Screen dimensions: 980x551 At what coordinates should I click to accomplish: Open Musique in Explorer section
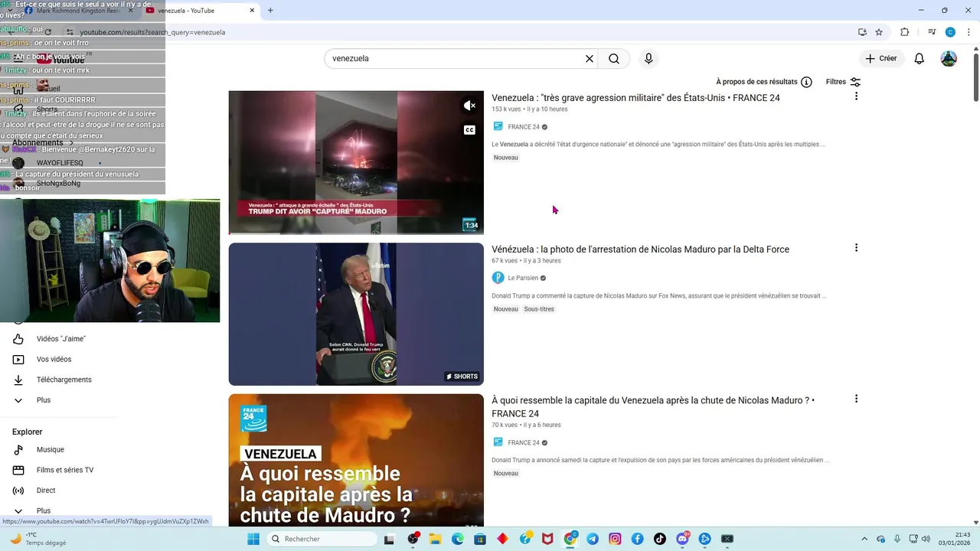(51, 450)
